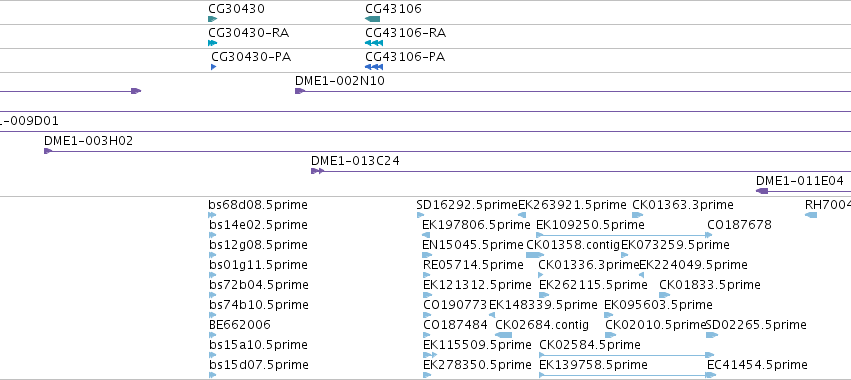Click the CG43106-RA transcript glyph
The image size is (851, 380).
(x=374, y=43)
